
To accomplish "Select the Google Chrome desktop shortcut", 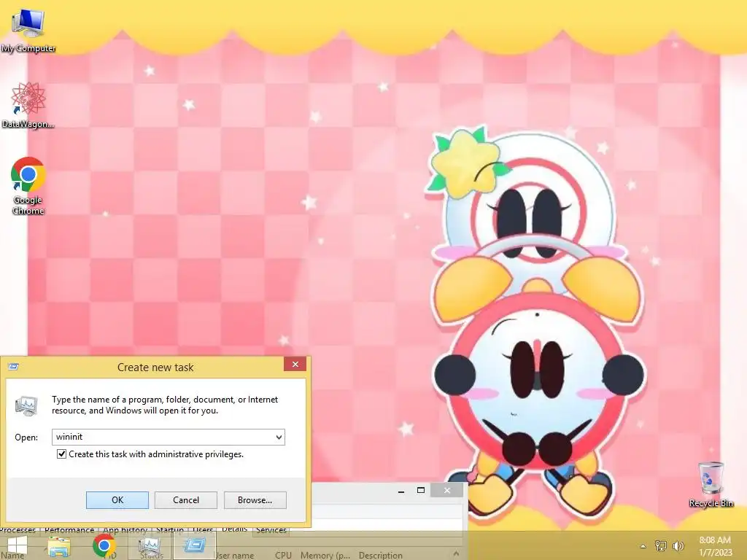I will [x=28, y=186].
